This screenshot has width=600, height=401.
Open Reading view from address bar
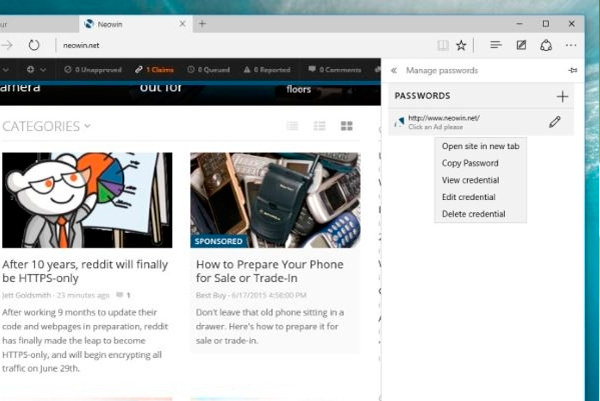pyautogui.click(x=443, y=45)
